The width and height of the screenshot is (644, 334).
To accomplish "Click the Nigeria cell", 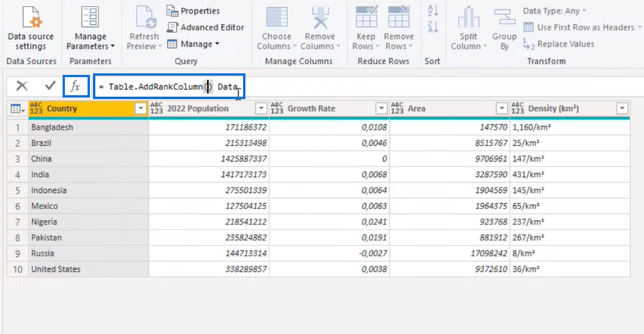I will [89, 222].
